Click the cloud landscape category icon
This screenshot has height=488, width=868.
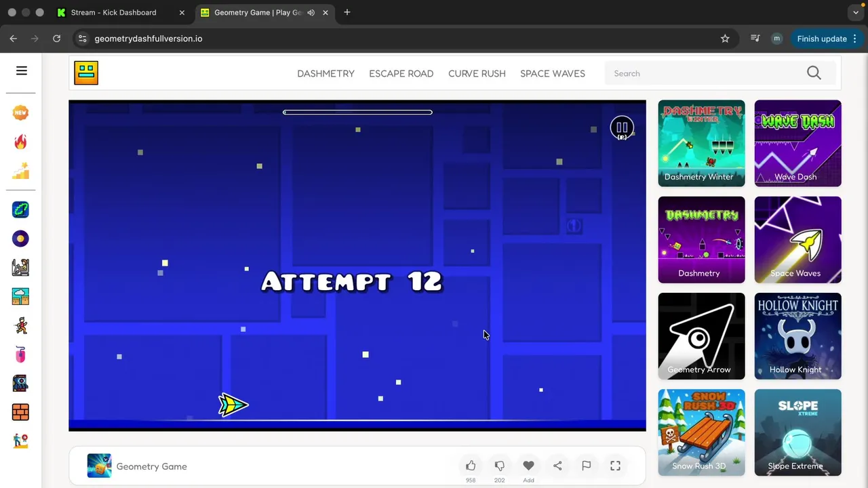click(20, 296)
